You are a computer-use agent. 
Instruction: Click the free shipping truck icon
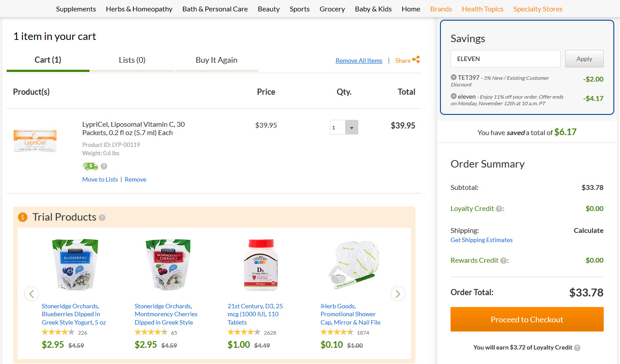pos(90,166)
